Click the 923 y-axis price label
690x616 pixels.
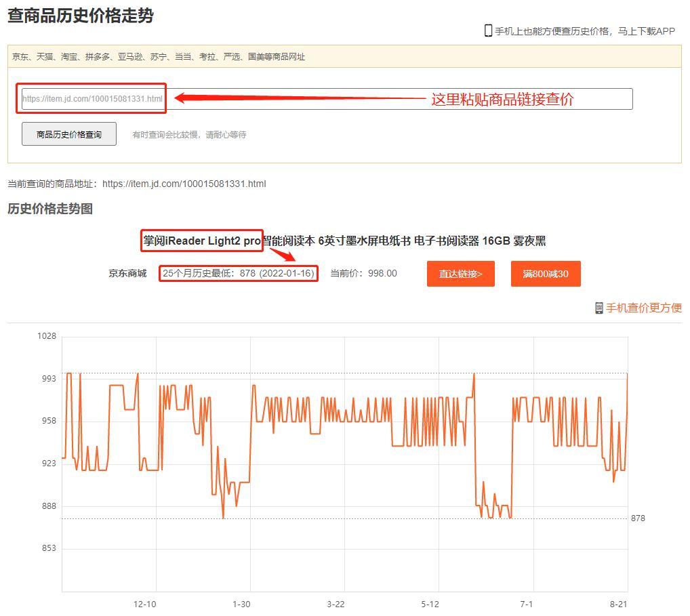point(49,464)
